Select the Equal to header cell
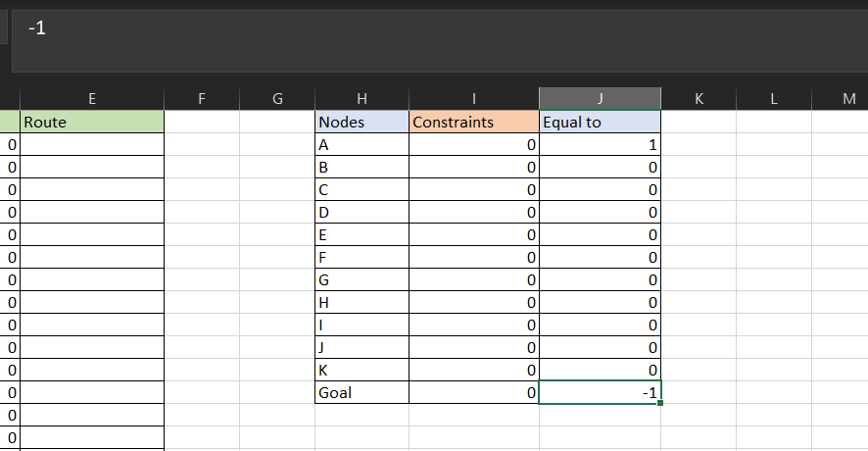 pyautogui.click(x=600, y=123)
